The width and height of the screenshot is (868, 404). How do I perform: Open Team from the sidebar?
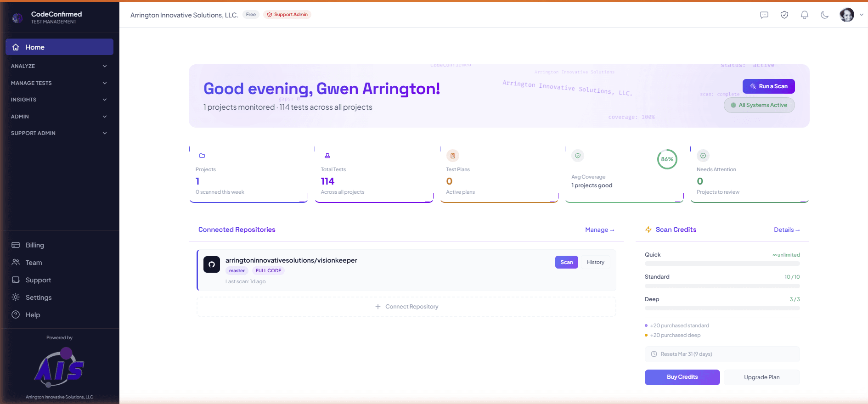(59, 263)
